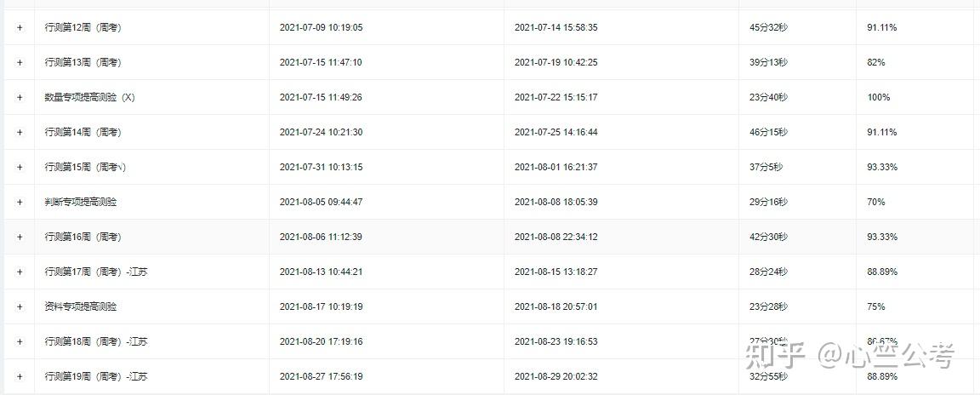Expand the 行测第15周 row details

tap(20, 168)
